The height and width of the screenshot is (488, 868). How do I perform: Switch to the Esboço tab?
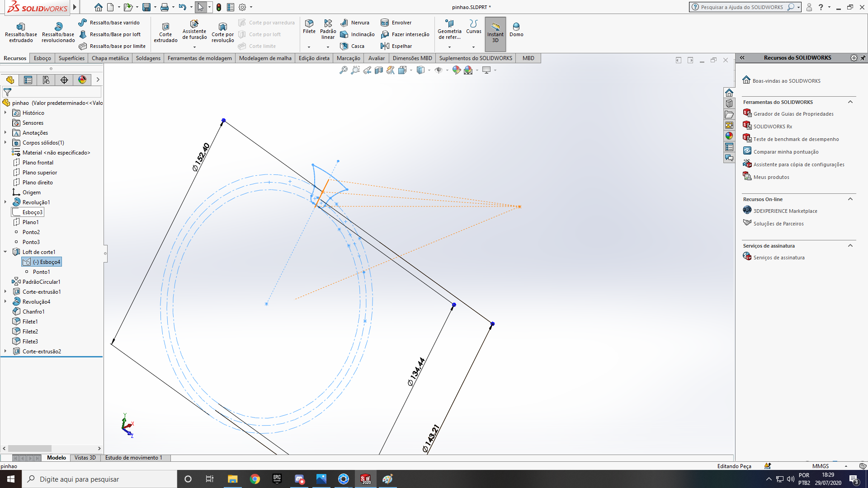(x=42, y=58)
